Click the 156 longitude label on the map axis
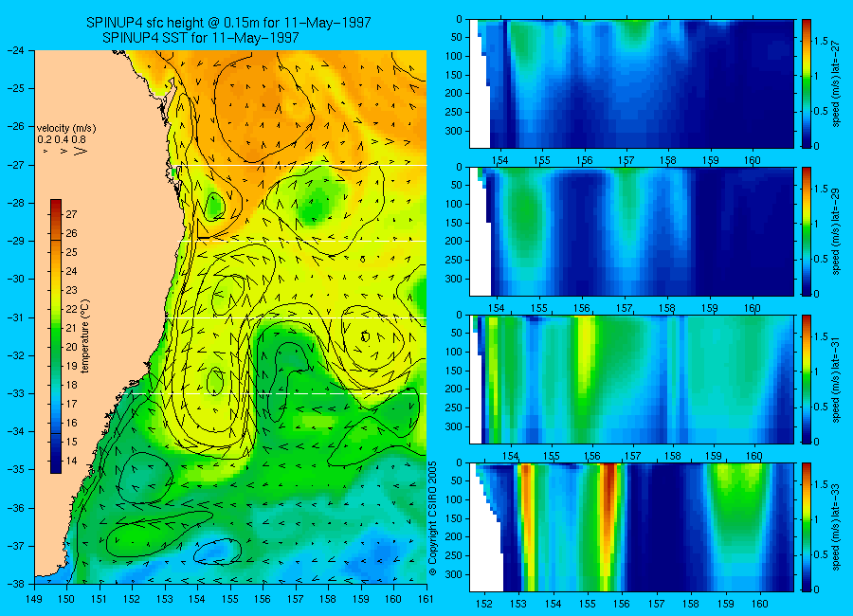The image size is (853, 616). point(263,599)
